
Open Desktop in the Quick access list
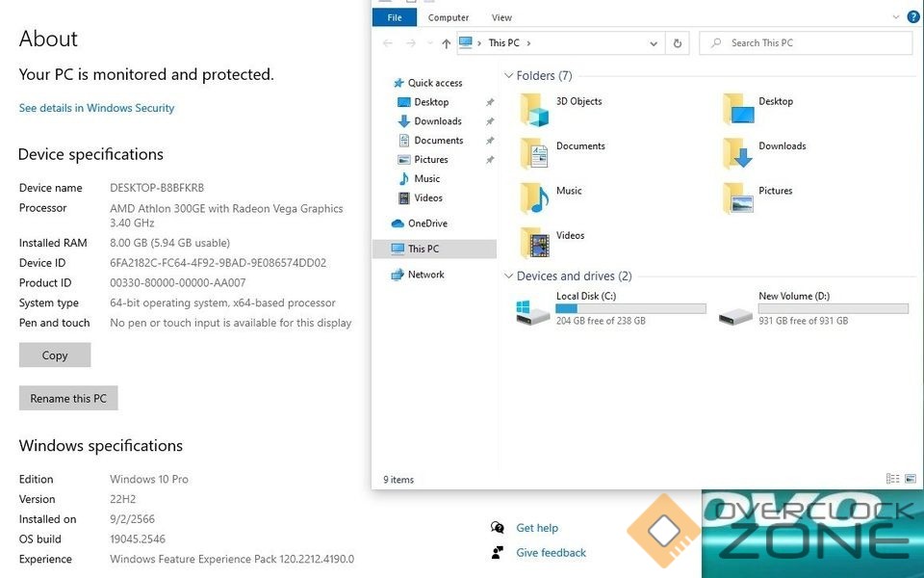[431, 102]
